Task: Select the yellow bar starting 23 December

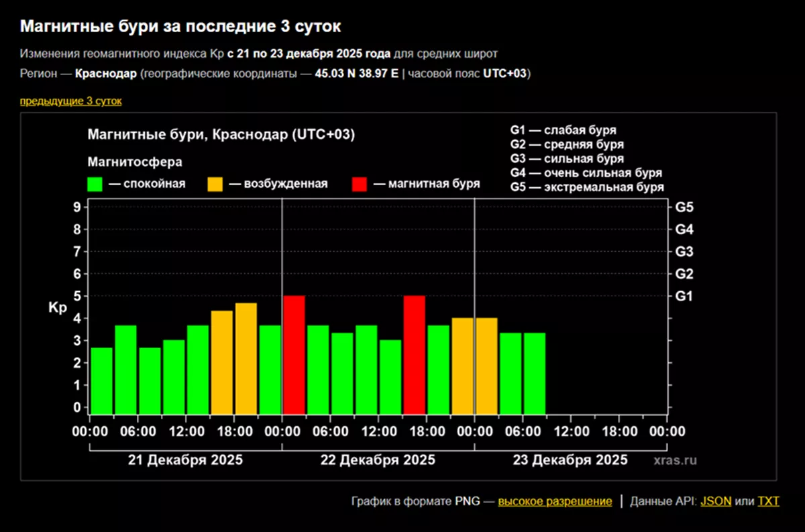Action: pyautogui.click(x=486, y=366)
